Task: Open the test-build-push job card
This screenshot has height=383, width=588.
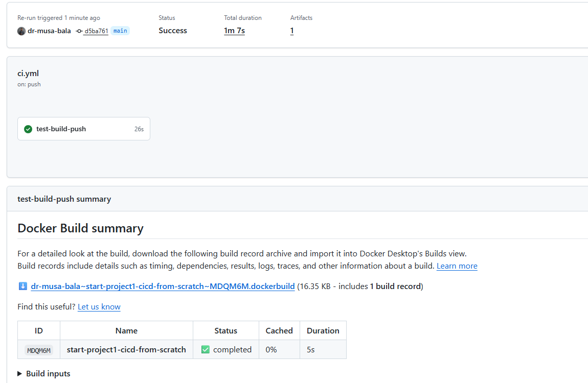Action: click(84, 129)
